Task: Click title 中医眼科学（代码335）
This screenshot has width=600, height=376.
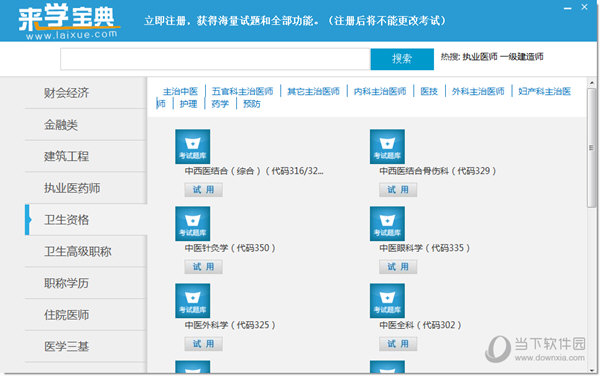Action: [x=425, y=248]
